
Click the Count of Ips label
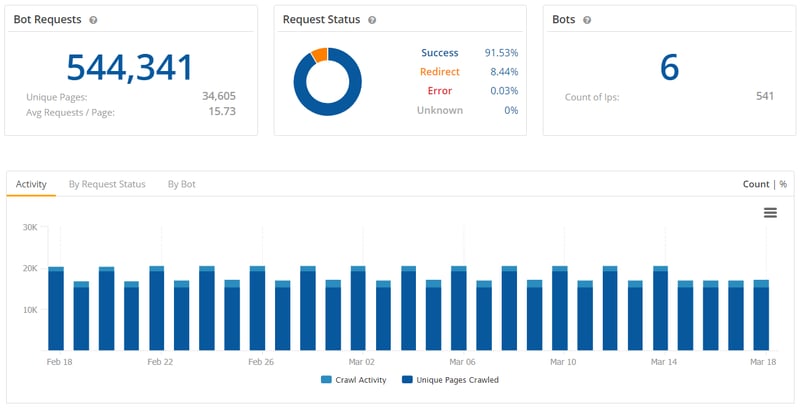592,97
